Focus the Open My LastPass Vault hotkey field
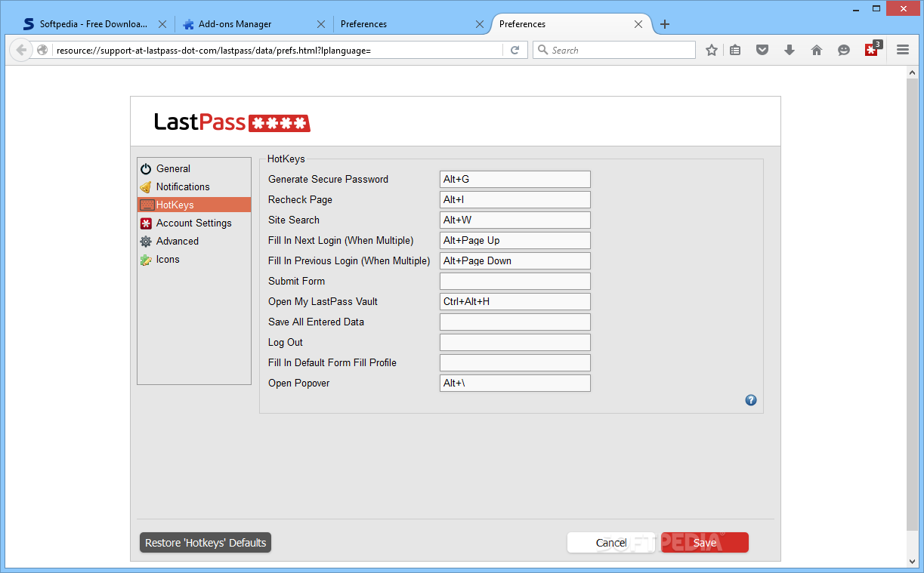Image resolution: width=924 pixels, height=573 pixels. (515, 301)
